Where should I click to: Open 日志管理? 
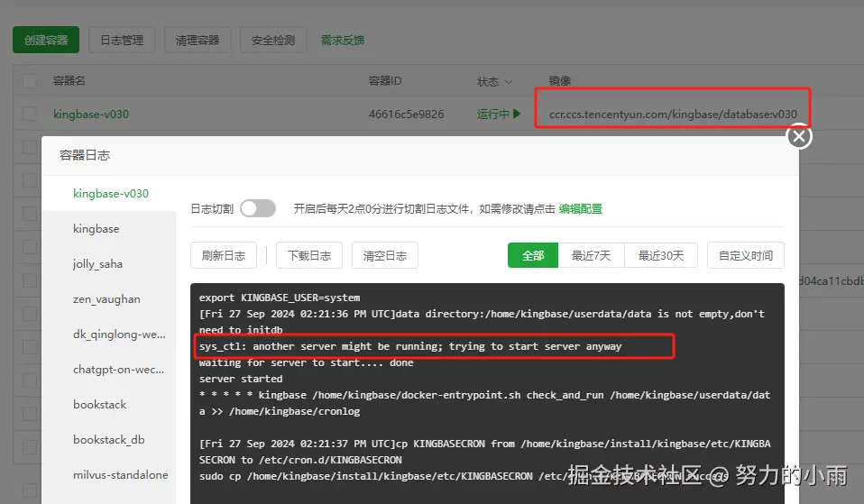pyautogui.click(x=122, y=40)
